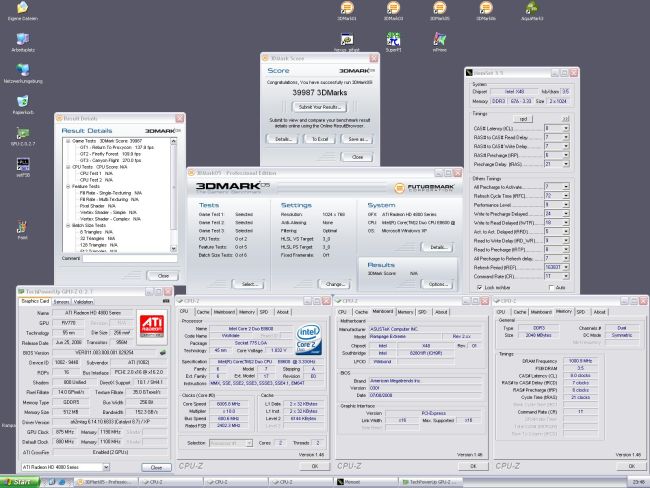Open the GPU selection dropdown in GPU-Z

pyautogui.click(x=106, y=467)
